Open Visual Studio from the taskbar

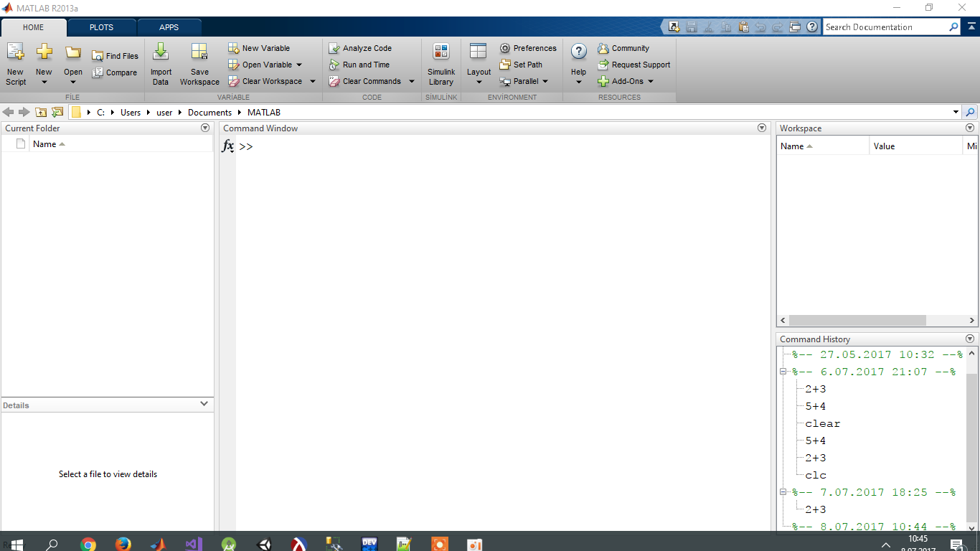194,545
